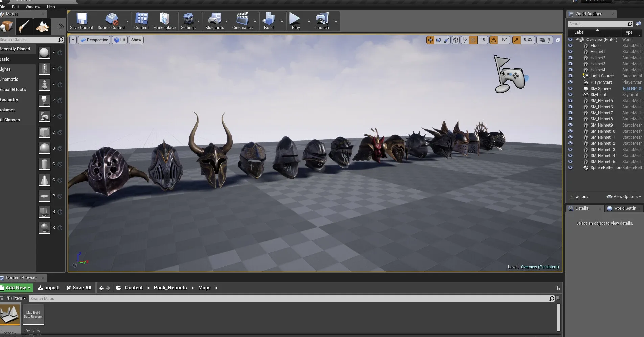Click the Content Browser lock icon
The width and height of the screenshot is (644, 337).
(558, 288)
